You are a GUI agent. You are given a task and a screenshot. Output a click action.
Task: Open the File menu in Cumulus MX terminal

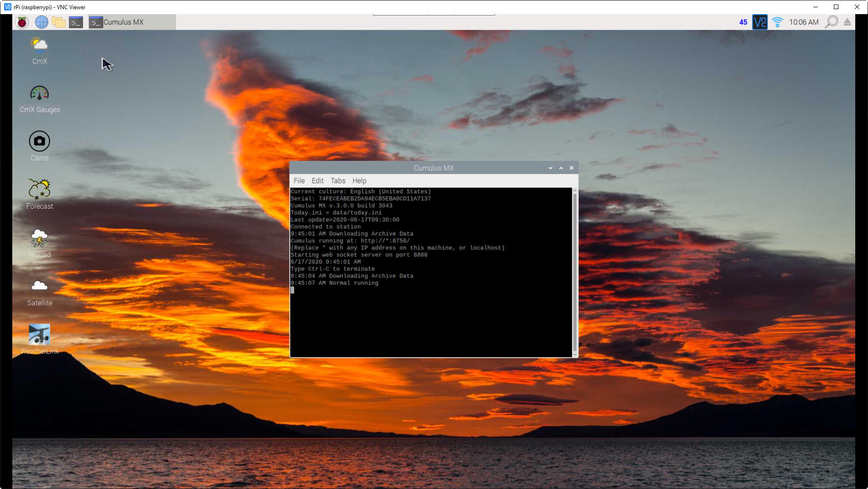pyautogui.click(x=299, y=181)
